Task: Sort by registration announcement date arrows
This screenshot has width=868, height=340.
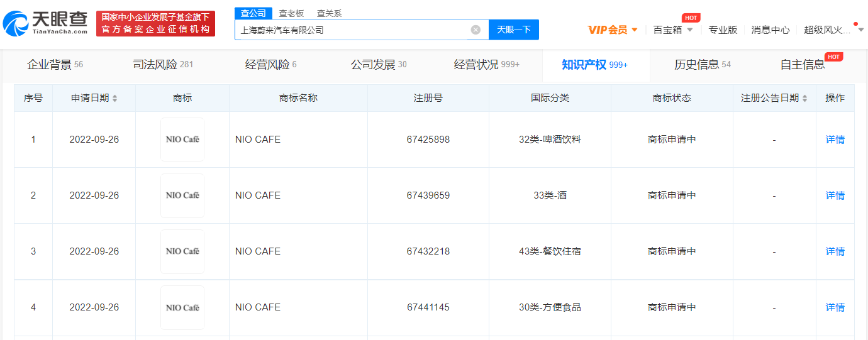Action: pyautogui.click(x=804, y=99)
